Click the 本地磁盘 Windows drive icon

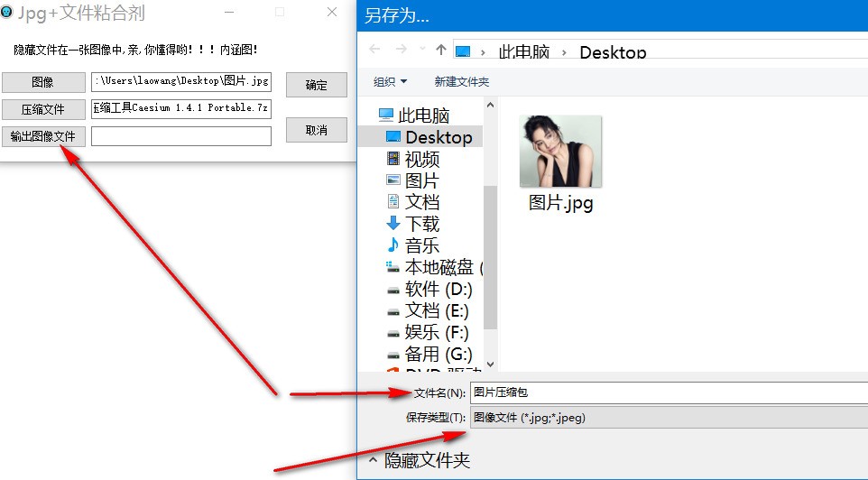393,267
